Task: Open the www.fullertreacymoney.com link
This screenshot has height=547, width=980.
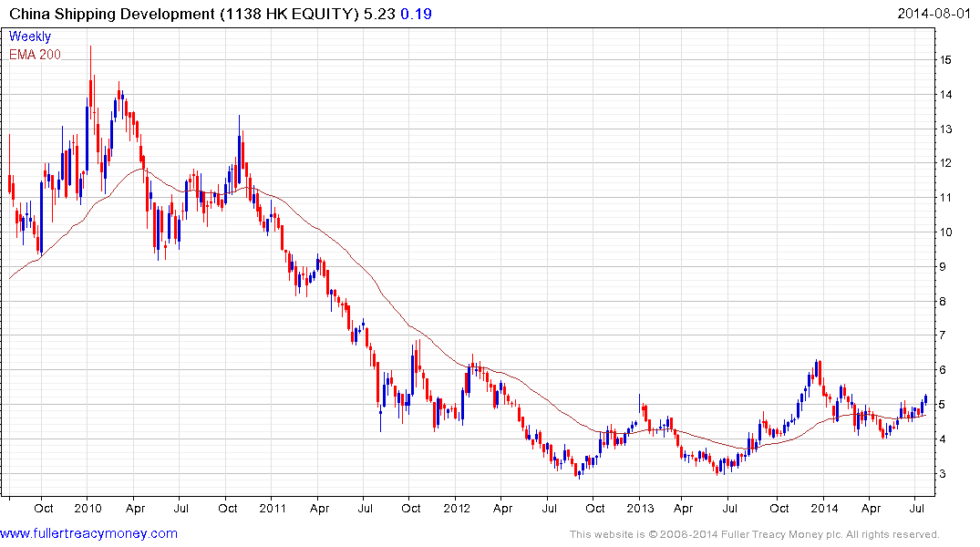Action: [88, 533]
